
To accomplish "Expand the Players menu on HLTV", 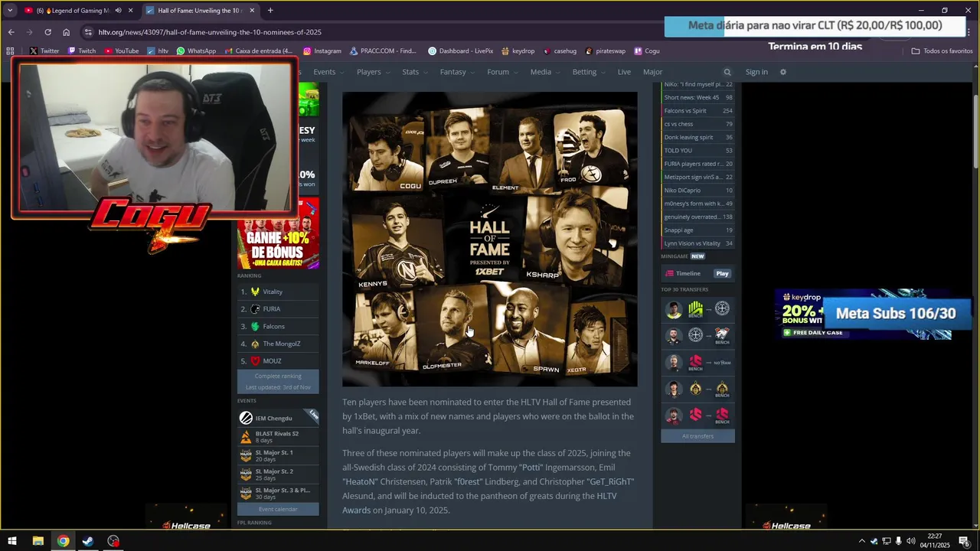I will click(374, 72).
